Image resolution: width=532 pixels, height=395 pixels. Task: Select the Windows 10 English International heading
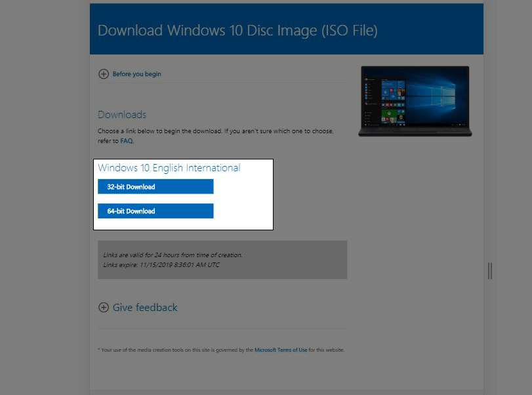(x=168, y=168)
